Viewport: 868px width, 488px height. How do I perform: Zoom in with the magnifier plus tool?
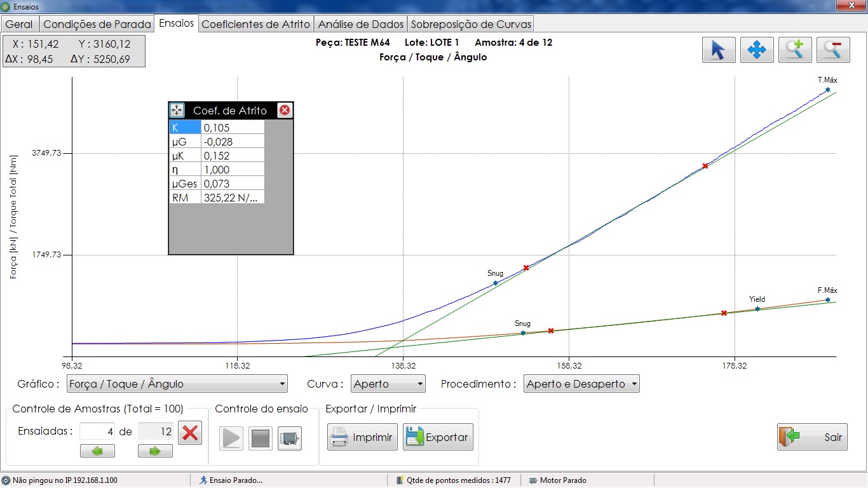pyautogui.click(x=795, y=50)
